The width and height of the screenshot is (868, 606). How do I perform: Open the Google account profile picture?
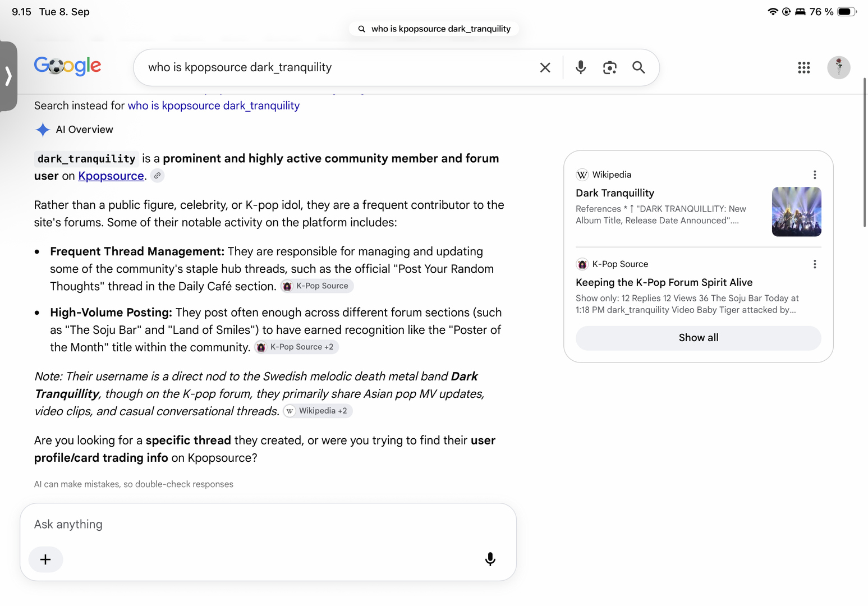point(839,67)
